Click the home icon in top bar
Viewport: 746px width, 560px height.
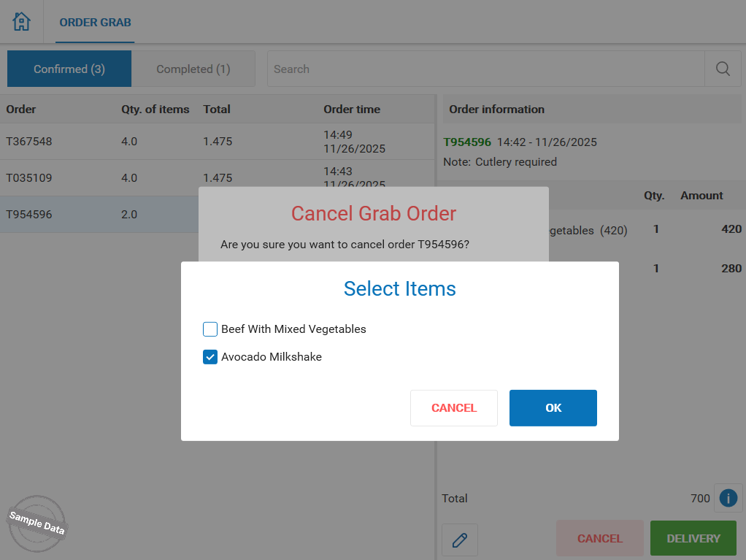pos(22,22)
